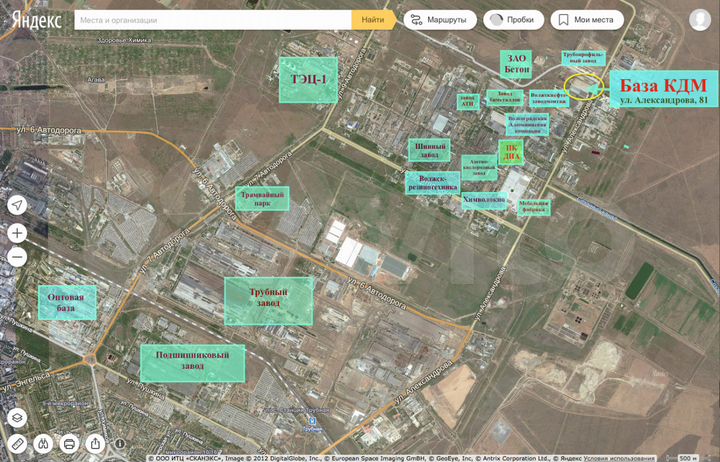Click the my location arrow icon

(x=18, y=205)
